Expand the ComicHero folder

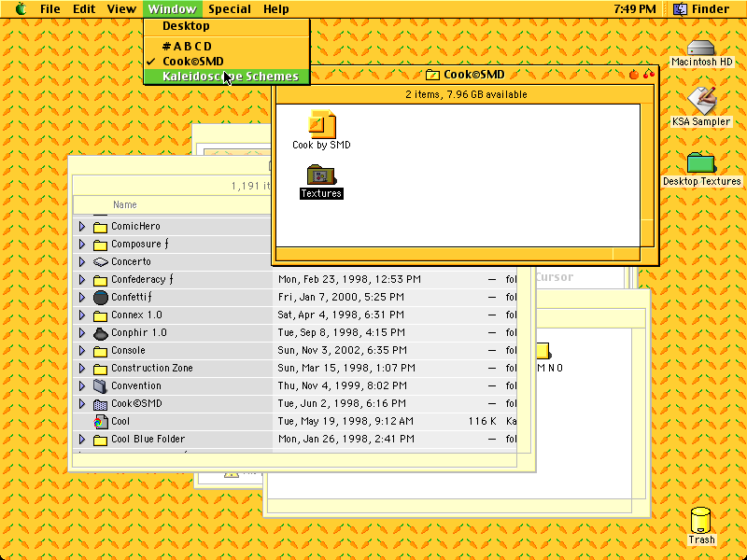coord(82,227)
